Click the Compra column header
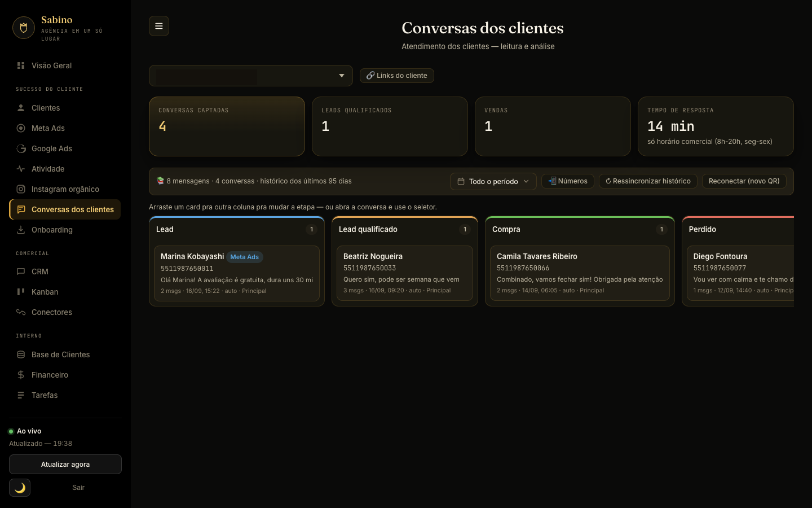812x508 pixels. 580,229
